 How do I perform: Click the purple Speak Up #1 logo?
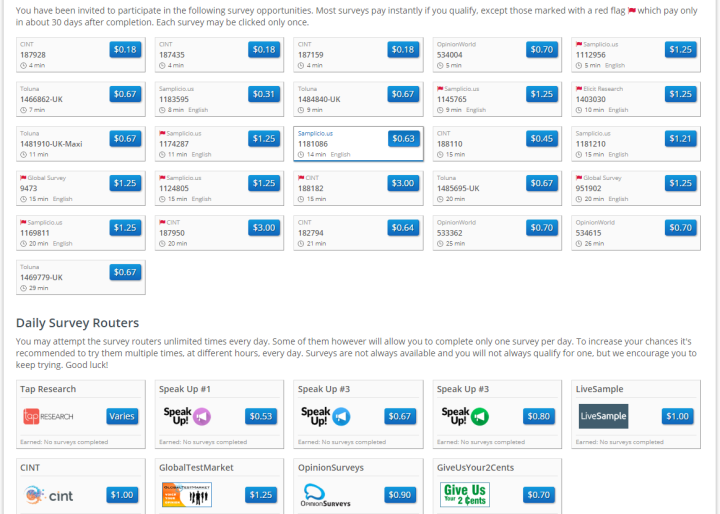(x=187, y=416)
